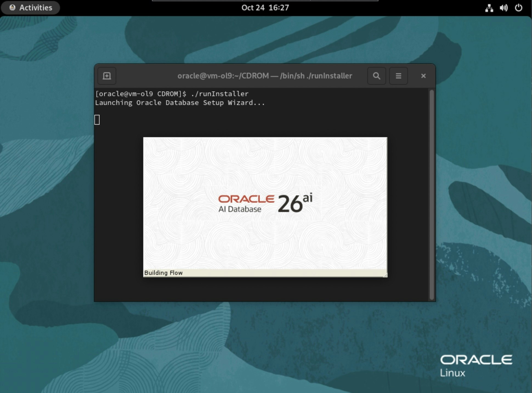Viewport: 532px width, 393px height.
Task: Click the terminal vertical scrollbar
Action: click(x=431, y=195)
